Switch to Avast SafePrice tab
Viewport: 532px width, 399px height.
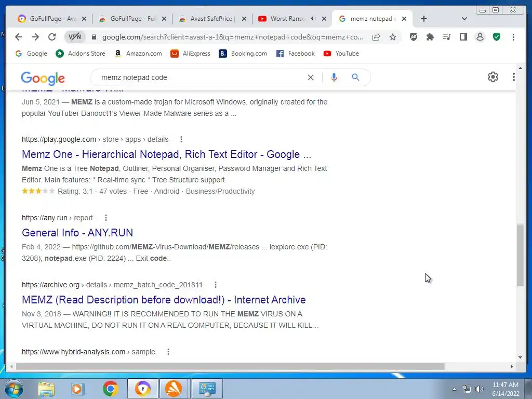tap(209, 19)
